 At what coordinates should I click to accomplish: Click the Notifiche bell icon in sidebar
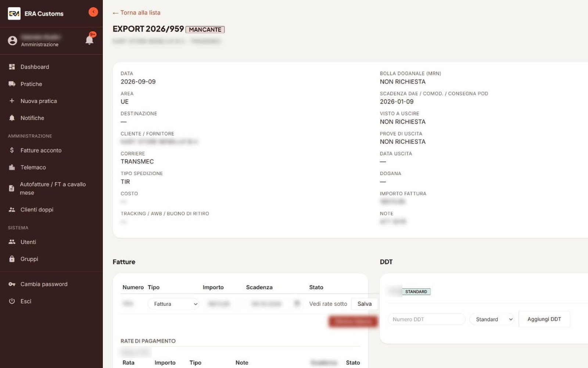pyautogui.click(x=12, y=118)
